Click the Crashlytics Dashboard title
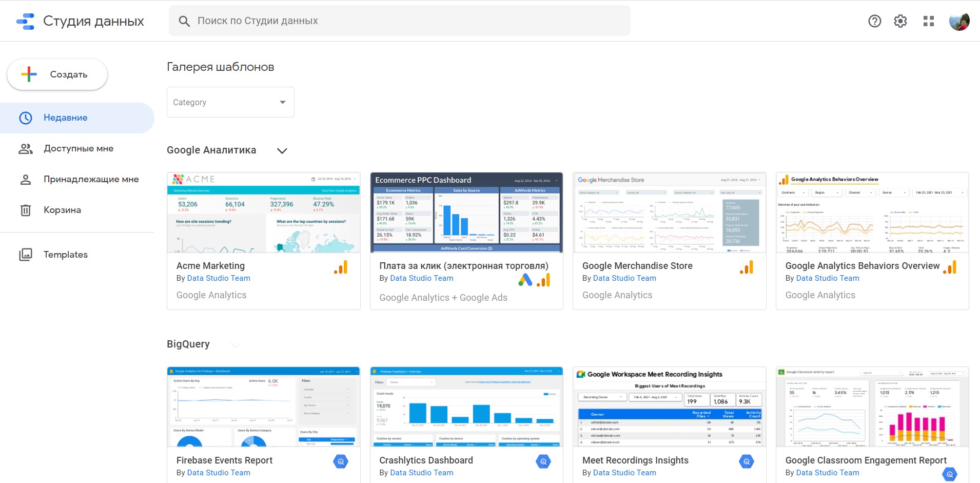The height and width of the screenshot is (483, 980). [426, 460]
